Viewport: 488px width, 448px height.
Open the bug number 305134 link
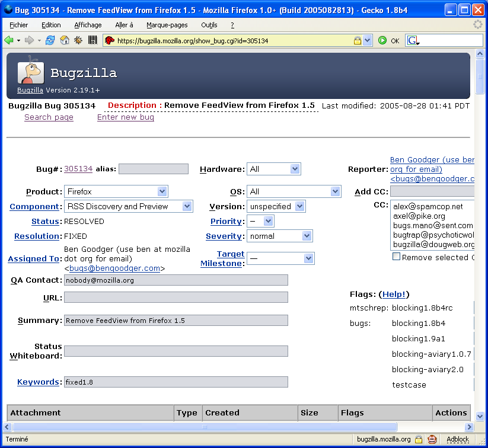78,169
